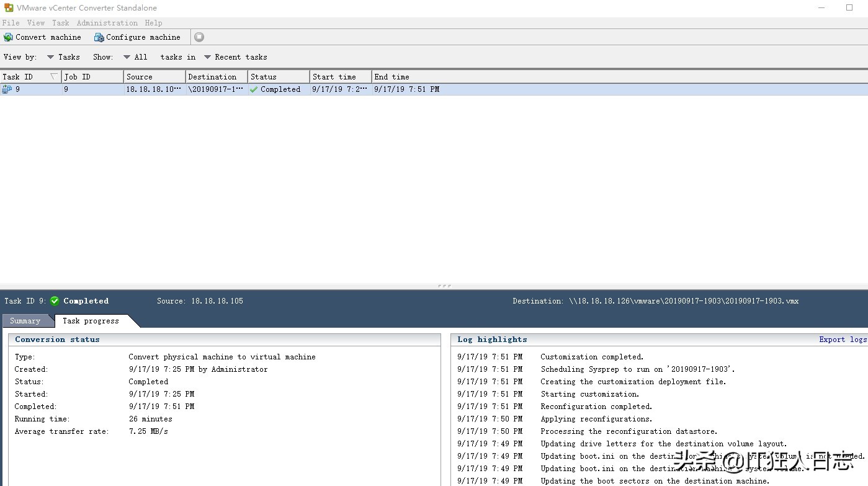The image size is (868, 486).
Task: Open the Administration menu
Action: 107,23
